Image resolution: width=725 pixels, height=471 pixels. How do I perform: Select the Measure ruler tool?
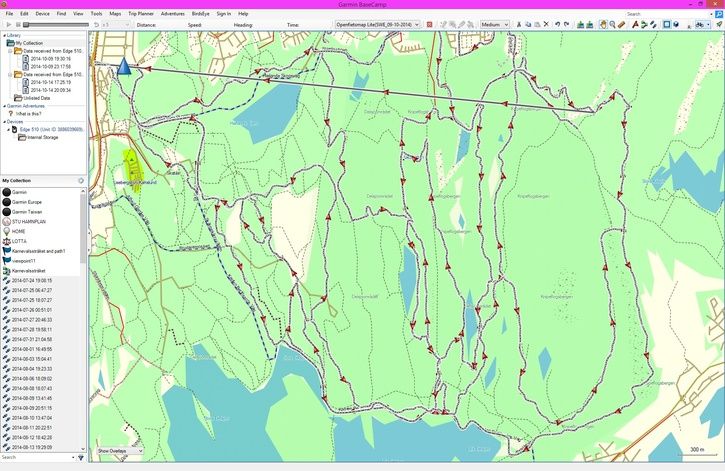point(621,24)
